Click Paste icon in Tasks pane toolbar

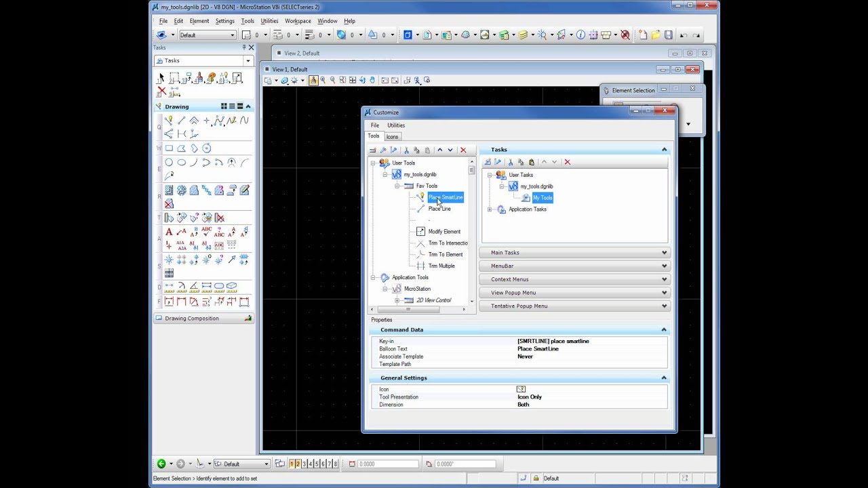(532, 162)
